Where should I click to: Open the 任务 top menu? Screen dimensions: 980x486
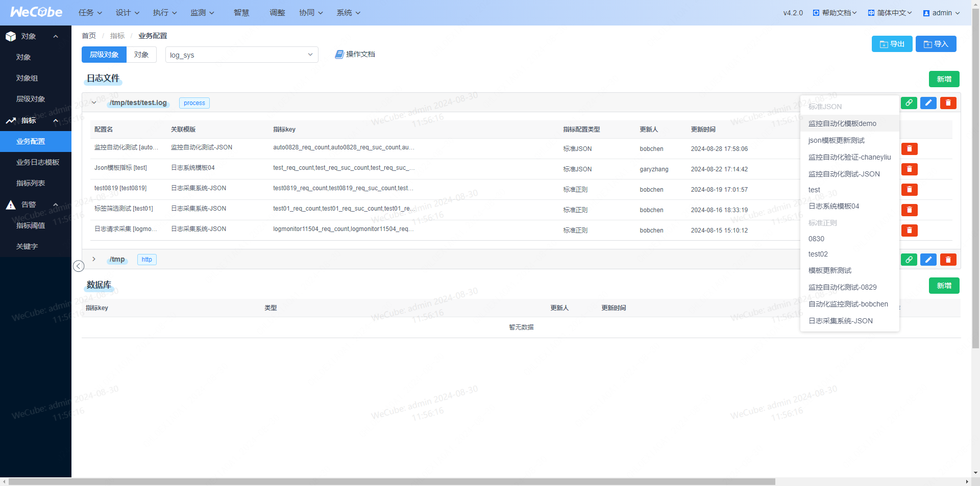coord(90,13)
